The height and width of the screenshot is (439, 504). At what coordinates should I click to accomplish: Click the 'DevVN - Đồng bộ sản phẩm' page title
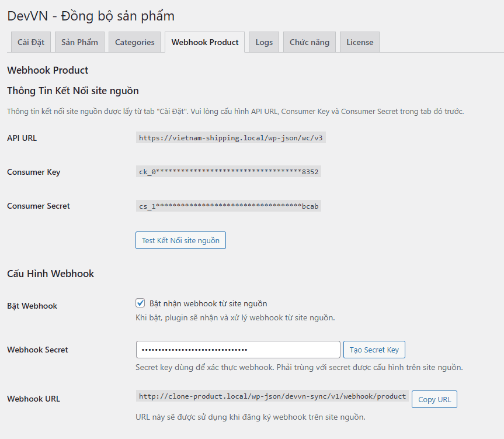tap(91, 16)
